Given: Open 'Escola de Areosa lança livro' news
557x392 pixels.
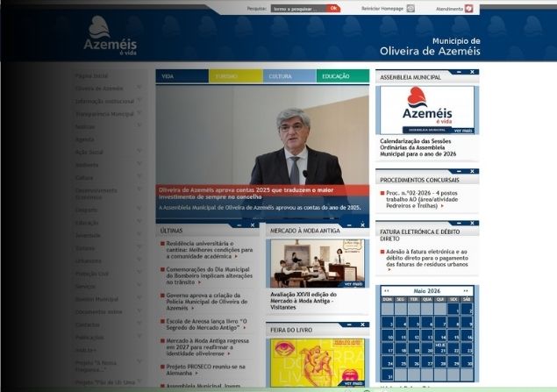Looking at the screenshot, I should pyautogui.click(x=206, y=324).
